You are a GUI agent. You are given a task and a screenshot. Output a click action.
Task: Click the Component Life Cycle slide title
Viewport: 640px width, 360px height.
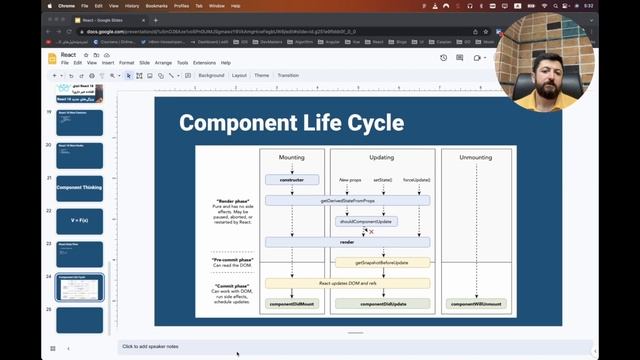291,123
